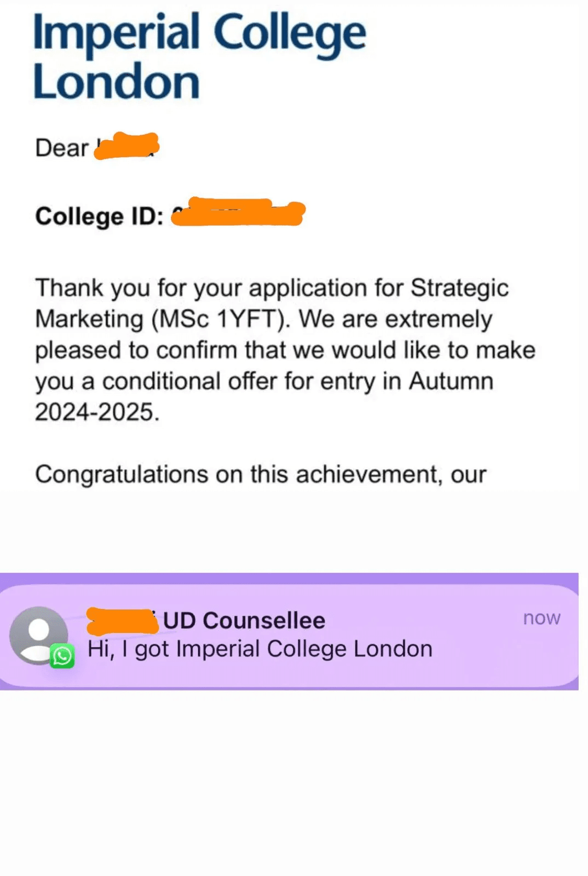Click the 'College ID:' bold label

point(100,216)
